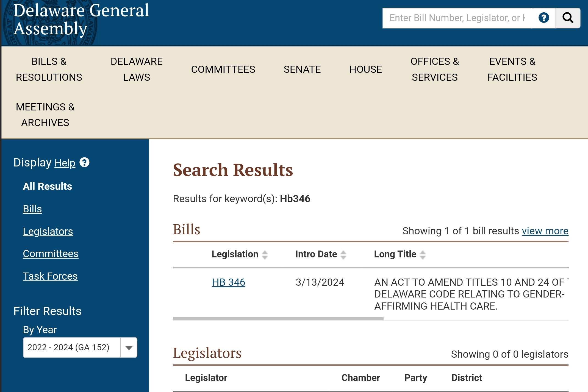Open the search help question mark icon

click(x=543, y=18)
